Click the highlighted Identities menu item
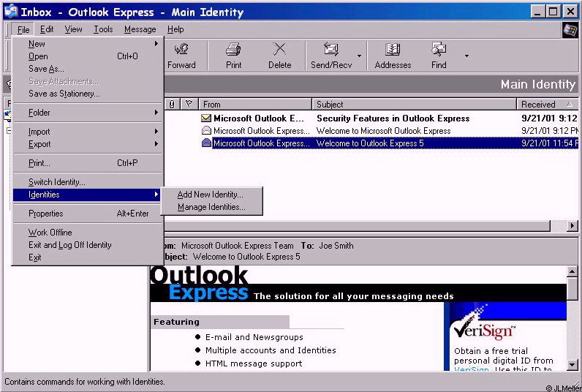The image size is (582, 392). [87, 195]
